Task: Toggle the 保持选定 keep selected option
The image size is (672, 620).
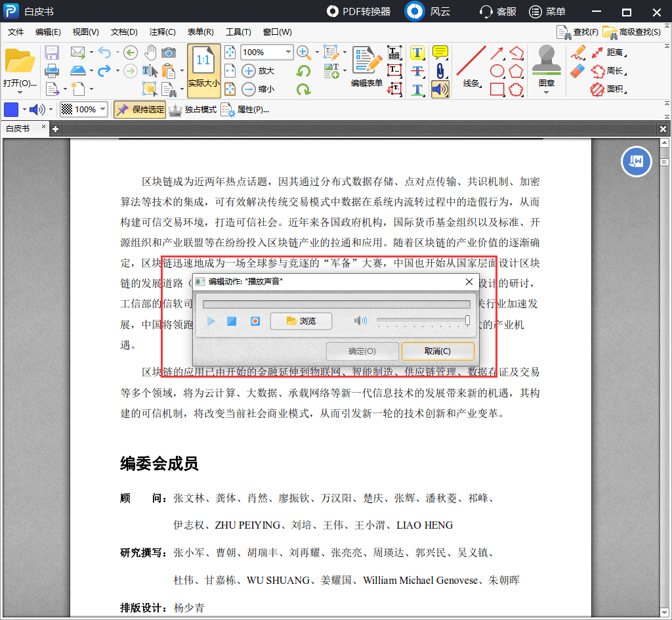Action: tap(139, 110)
